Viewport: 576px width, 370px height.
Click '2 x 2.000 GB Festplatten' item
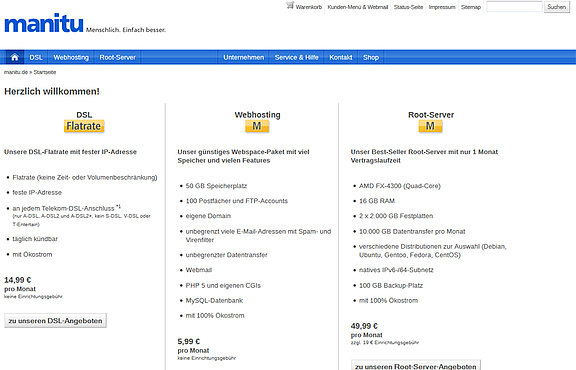(x=396, y=216)
